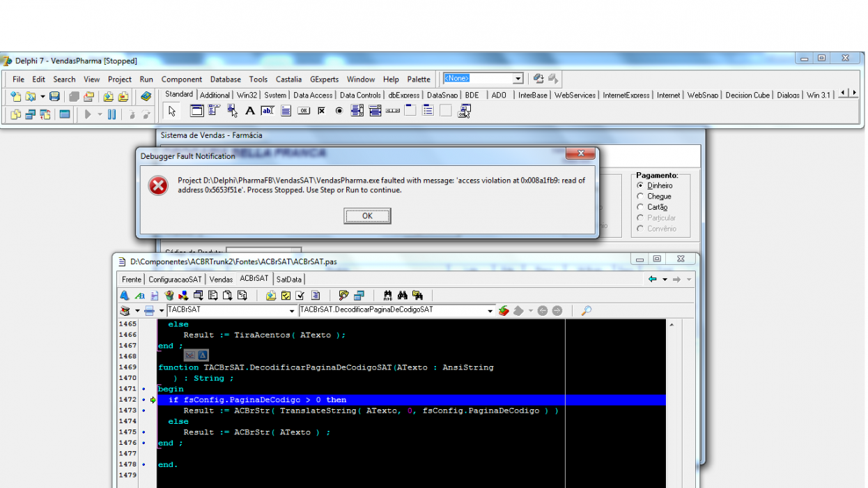Click the View Unit toolbar icon

coord(15,114)
